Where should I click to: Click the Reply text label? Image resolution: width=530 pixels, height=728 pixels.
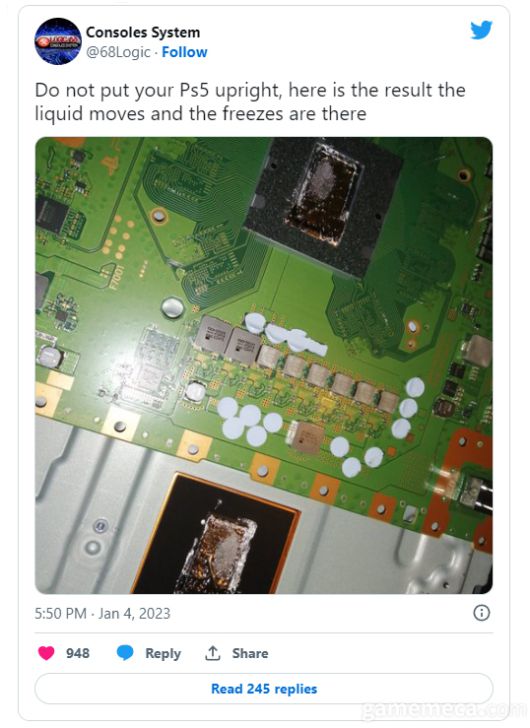point(163,653)
